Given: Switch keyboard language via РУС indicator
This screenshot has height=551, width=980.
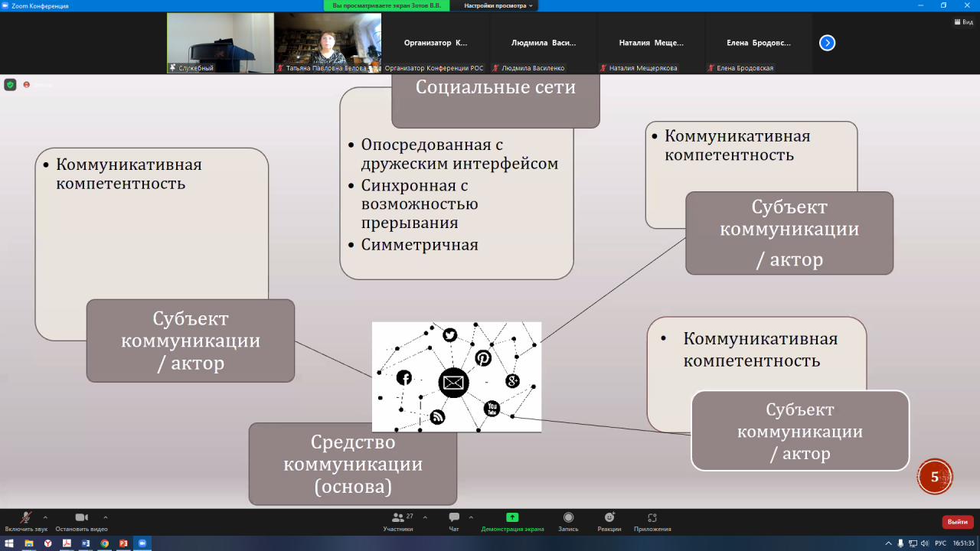Looking at the screenshot, I should point(940,543).
